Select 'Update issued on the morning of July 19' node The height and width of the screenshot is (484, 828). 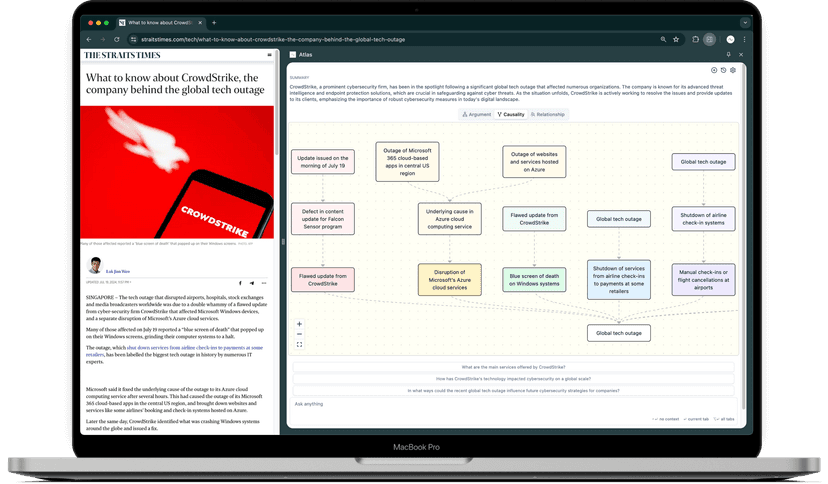pos(323,162)
